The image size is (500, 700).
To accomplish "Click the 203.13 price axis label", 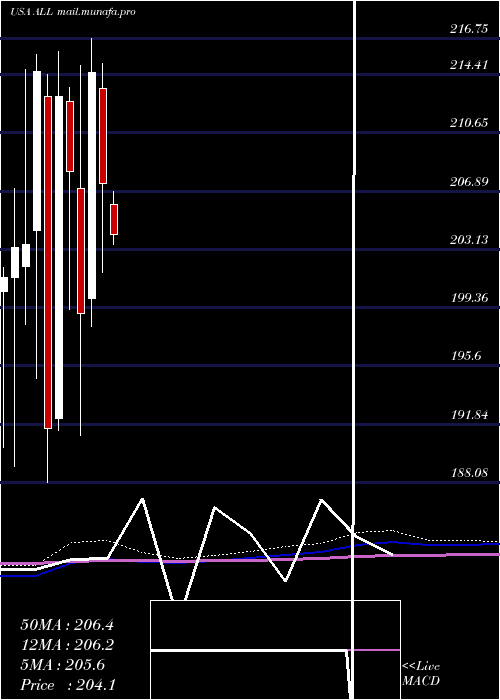I will pos(469,240).
